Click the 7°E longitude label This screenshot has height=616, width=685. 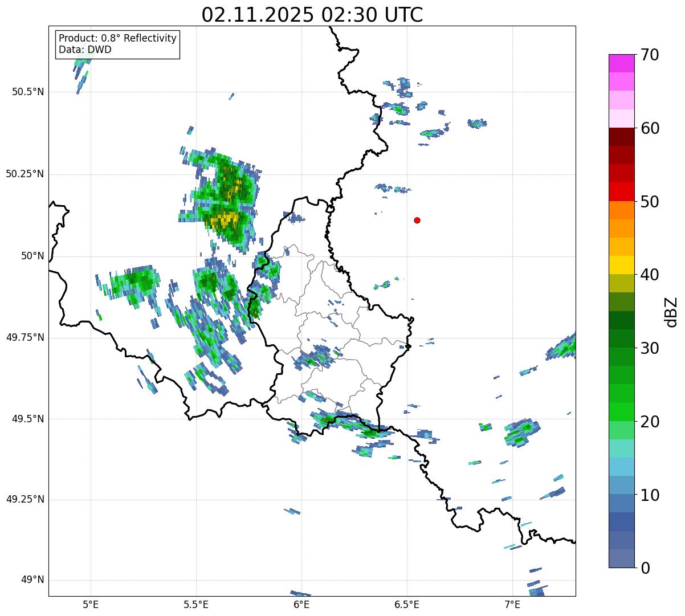pyautogui.click(x=512, y=605)
